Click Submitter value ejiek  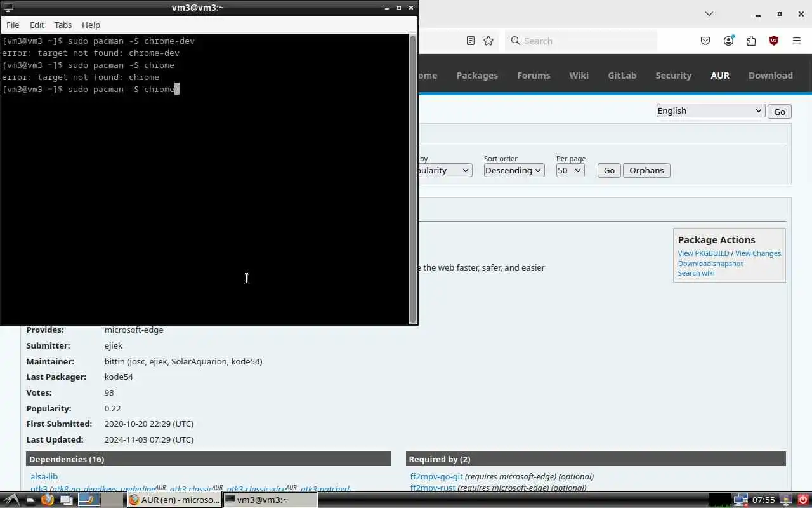tap(114, 345)
